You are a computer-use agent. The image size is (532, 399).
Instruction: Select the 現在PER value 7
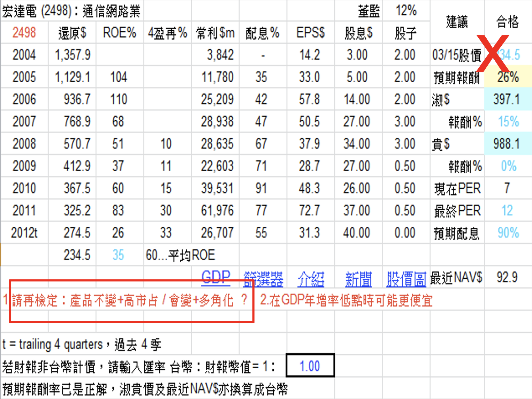click(x=507, y=188)
